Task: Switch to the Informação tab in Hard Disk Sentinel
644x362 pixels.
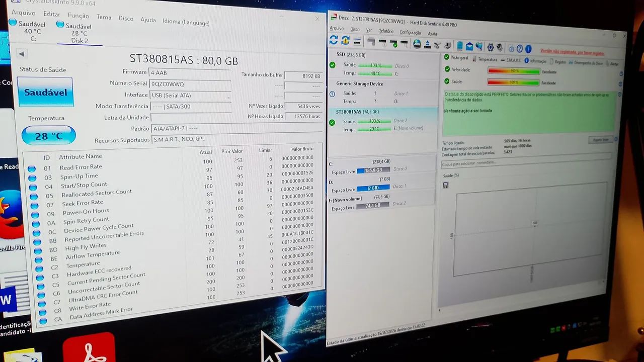Action: 535,61
